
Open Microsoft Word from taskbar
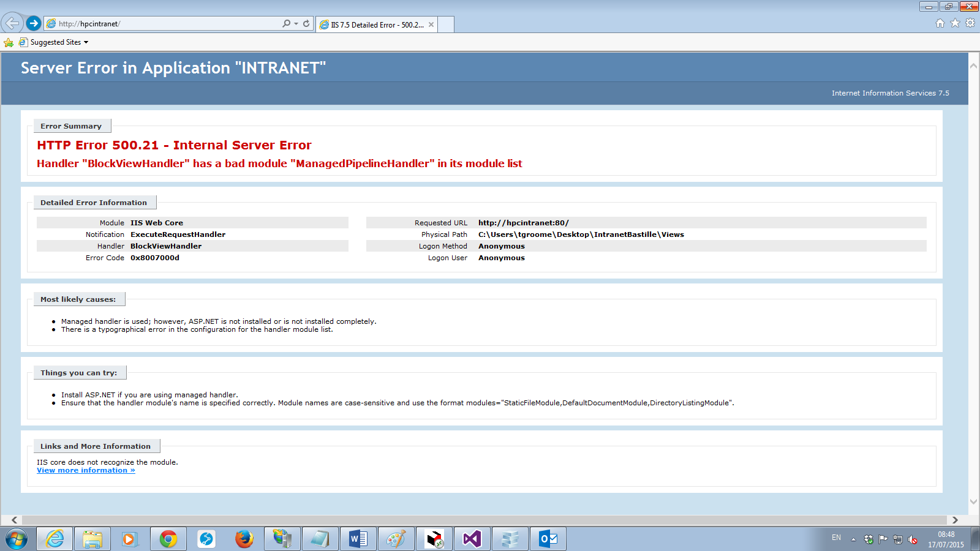coord(358,539)
